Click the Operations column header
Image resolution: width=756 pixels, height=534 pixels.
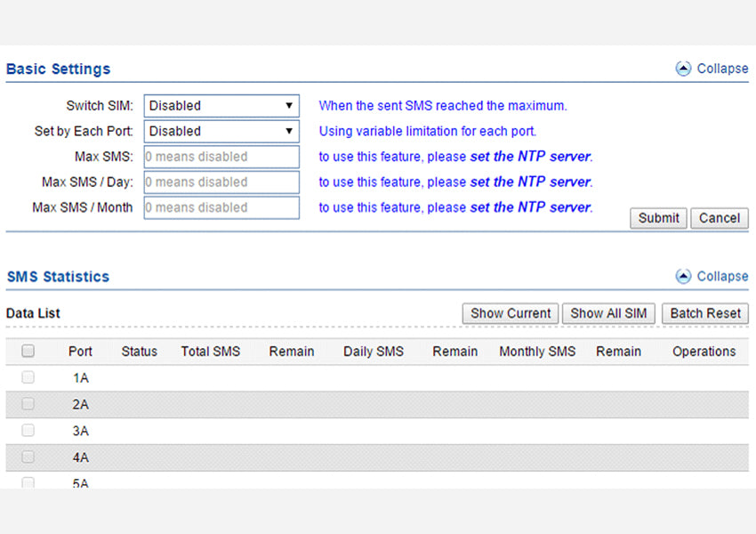[x=704, y=352]
